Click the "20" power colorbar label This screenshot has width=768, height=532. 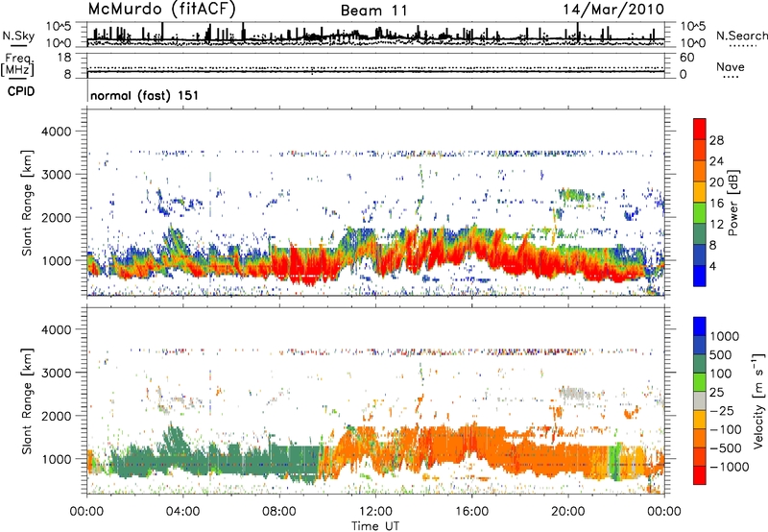(x=716, y=182)
